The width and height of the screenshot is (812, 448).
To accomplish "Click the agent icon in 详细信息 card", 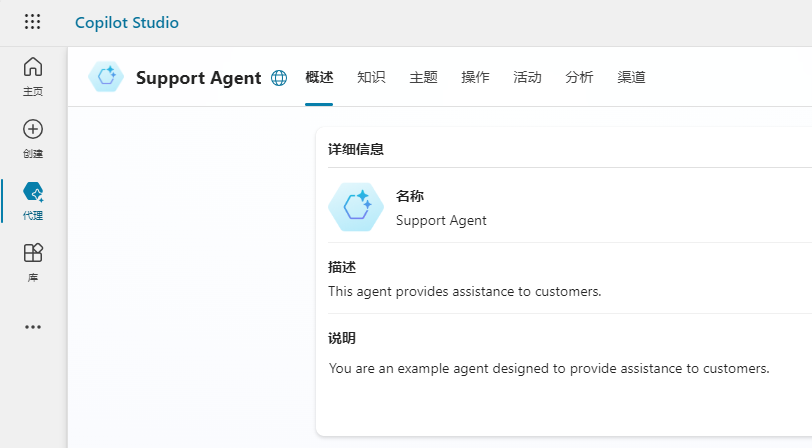I will coord(356,207).
